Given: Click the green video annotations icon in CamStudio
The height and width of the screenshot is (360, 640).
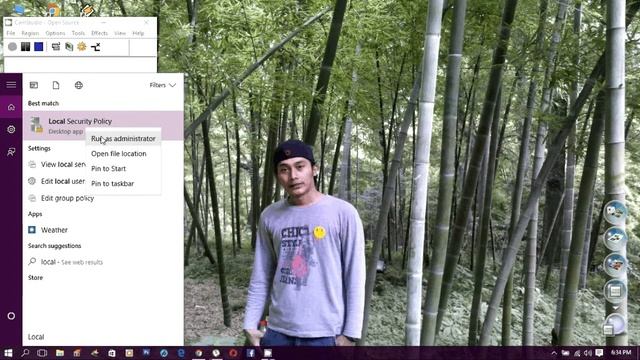Looking at the screenshot, I should [x=69, y=47].
